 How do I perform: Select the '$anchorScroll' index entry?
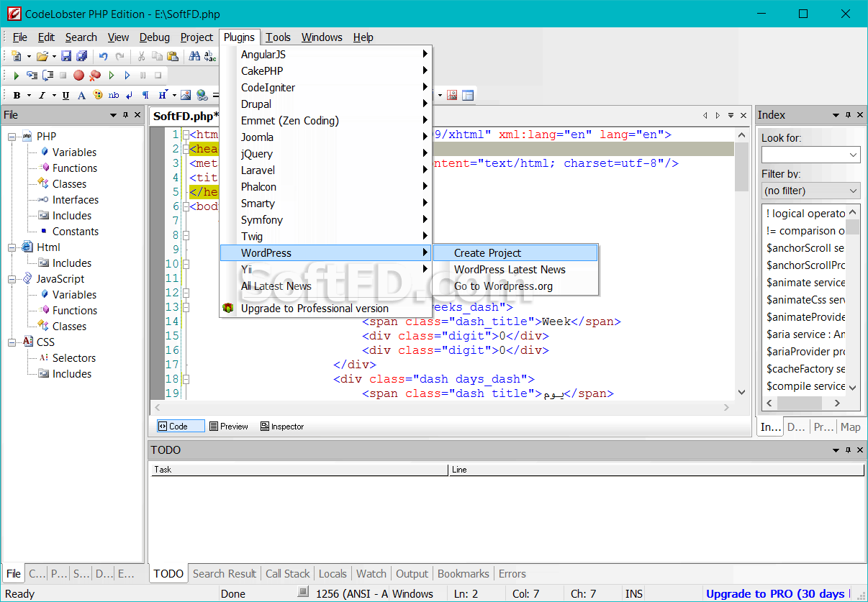[806, 248]
